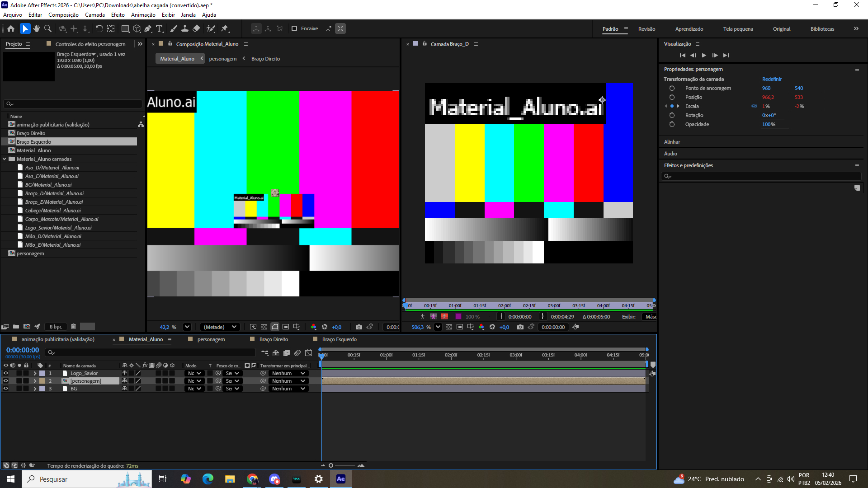Click the label color swatch of BG layer

coord(42,389)
